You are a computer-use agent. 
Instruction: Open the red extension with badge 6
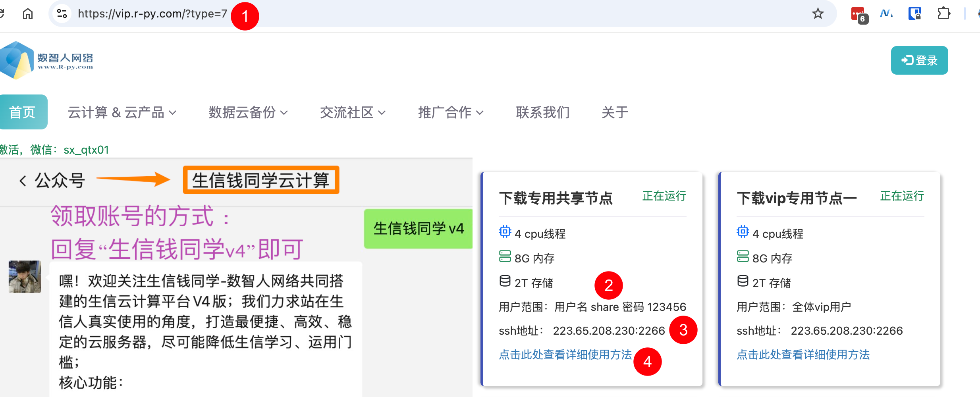pyautogui.click(x=858, y=15)
